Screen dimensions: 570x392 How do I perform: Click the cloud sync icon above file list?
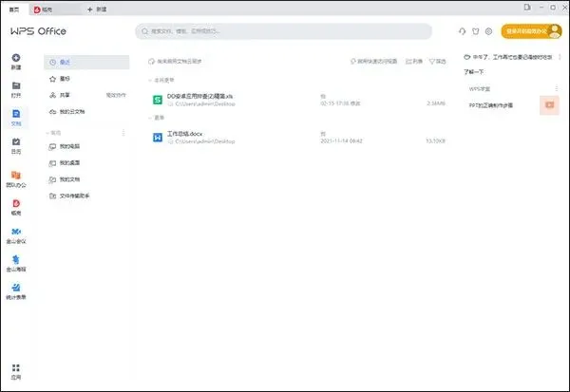click(x=151, y=62)
